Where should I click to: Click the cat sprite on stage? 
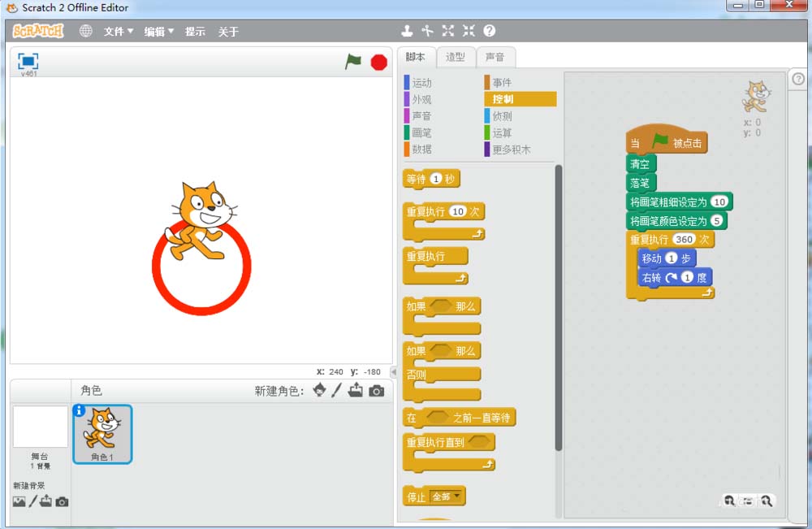coord(201,221)
